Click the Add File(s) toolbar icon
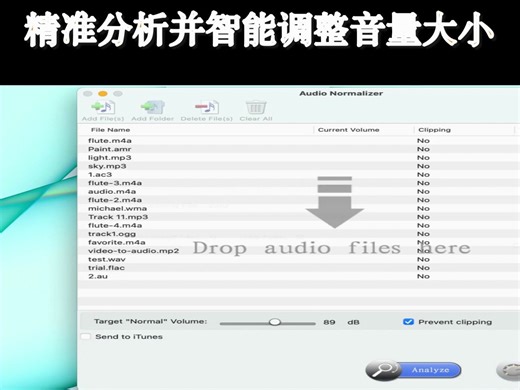 click(103, 107)
